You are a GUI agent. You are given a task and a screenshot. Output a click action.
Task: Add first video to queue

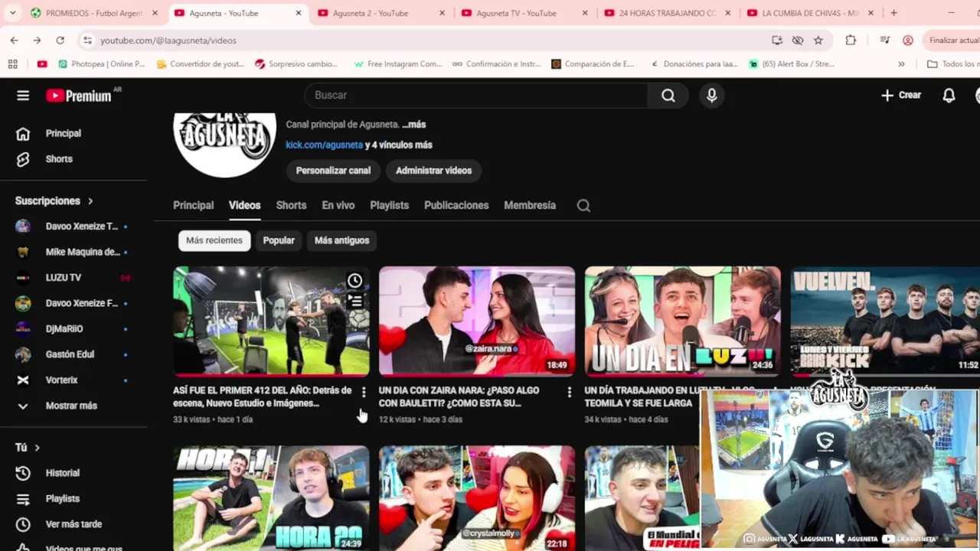(355, 302)
